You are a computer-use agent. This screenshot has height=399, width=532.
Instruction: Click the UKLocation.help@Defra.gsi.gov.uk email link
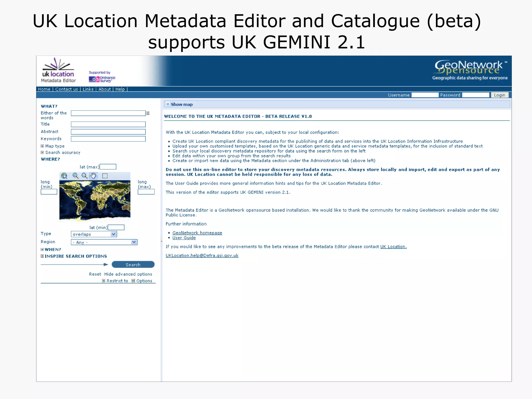pyautogui.click(x=202, y=256)
